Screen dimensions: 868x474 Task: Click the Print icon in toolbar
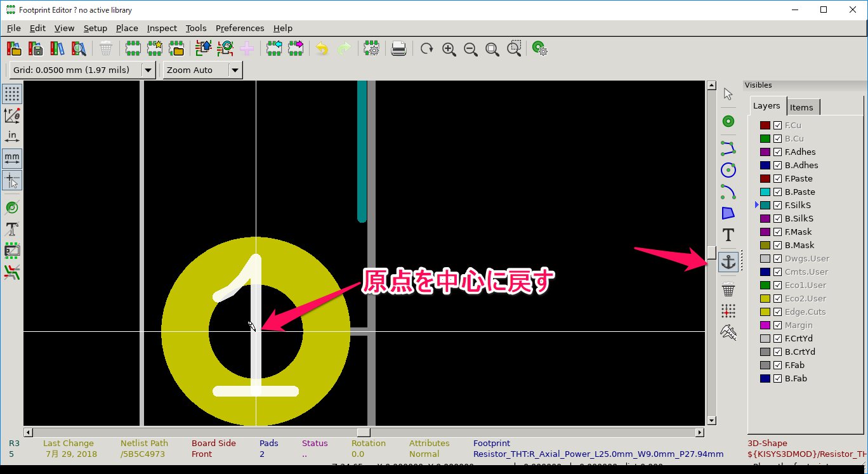[x=398, y=49]
